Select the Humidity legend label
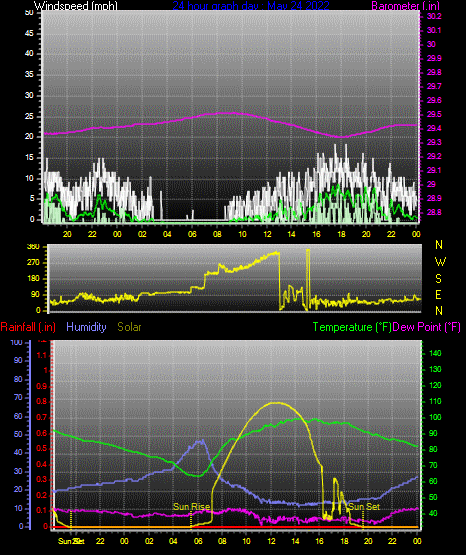The height and width of the screenshot is (555, 466). (x=86, y=327)
